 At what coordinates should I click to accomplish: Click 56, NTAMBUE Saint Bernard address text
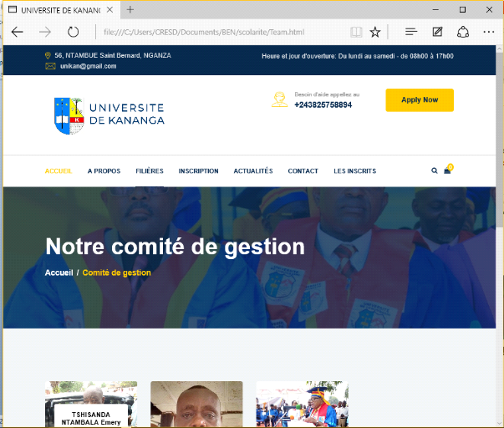pyautogui.click(x=113, y=56)
